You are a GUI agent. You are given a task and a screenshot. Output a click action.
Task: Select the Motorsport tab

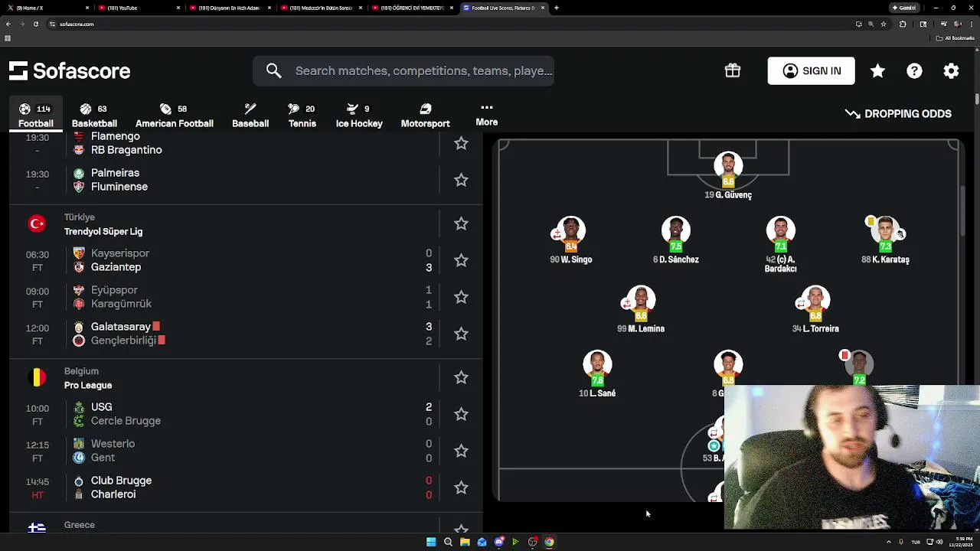[x=426, y=116]
